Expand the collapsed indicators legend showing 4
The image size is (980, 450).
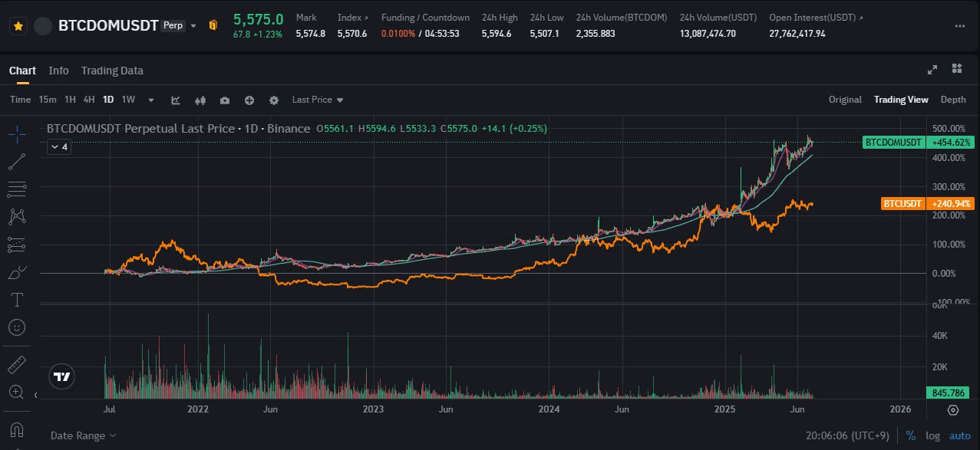coord(59,146)
